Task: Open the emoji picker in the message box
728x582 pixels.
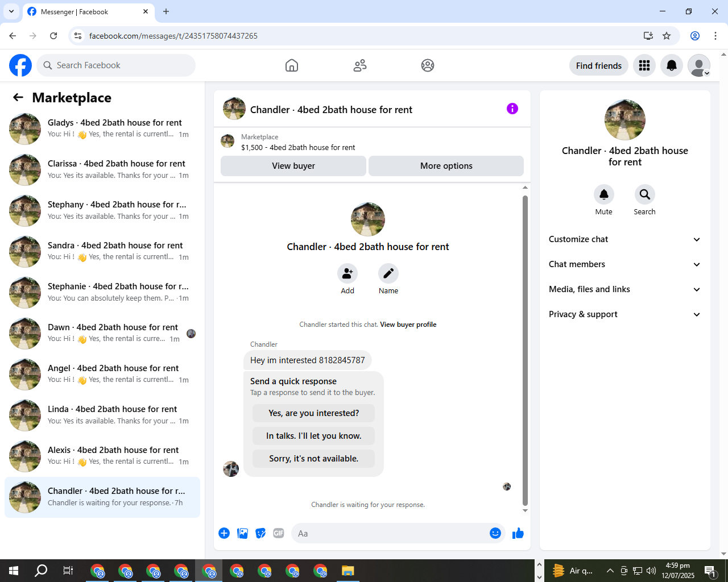Action: [495, 533]
